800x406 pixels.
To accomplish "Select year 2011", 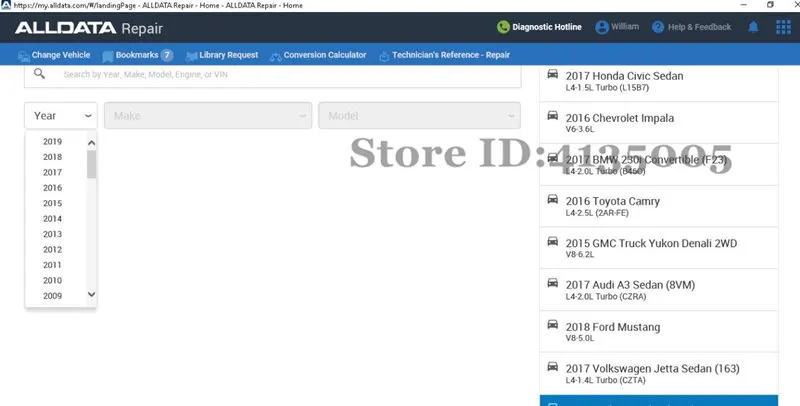I will [x=53, y=265].
